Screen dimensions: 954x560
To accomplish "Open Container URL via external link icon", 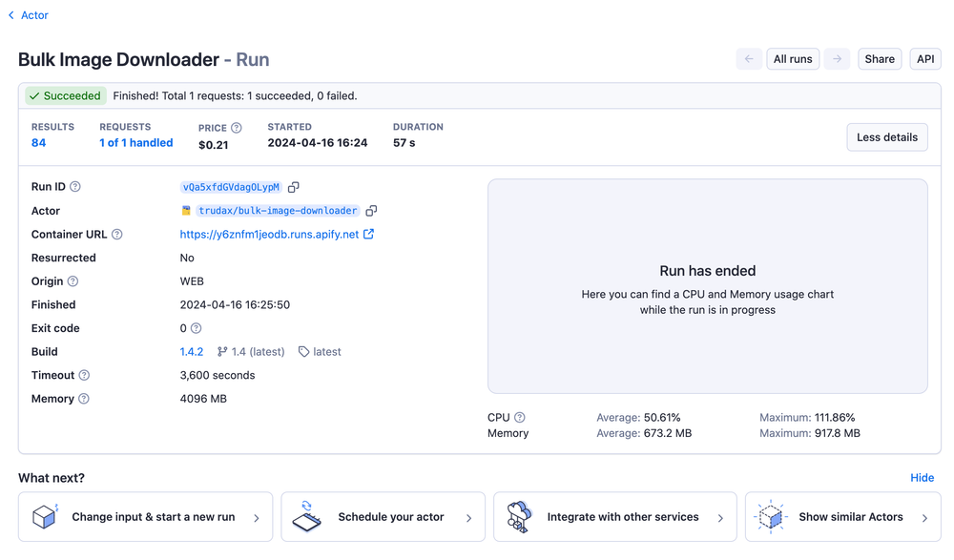I will pos(368,234).
